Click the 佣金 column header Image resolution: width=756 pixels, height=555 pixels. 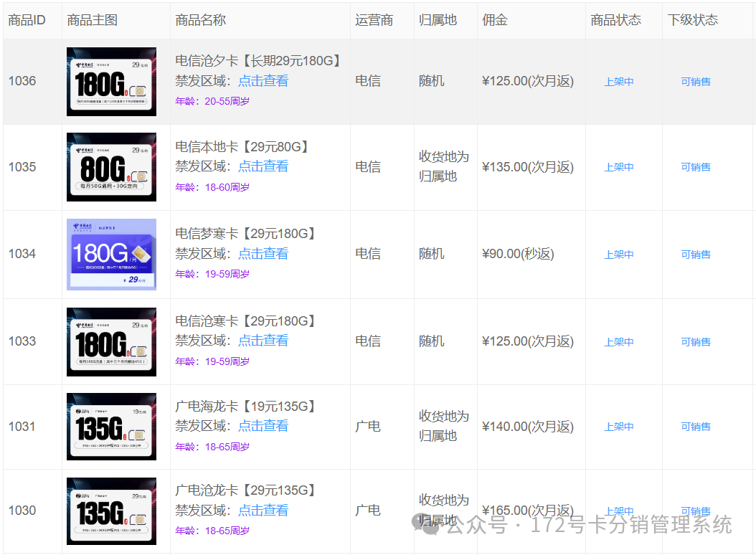(495, 20)
